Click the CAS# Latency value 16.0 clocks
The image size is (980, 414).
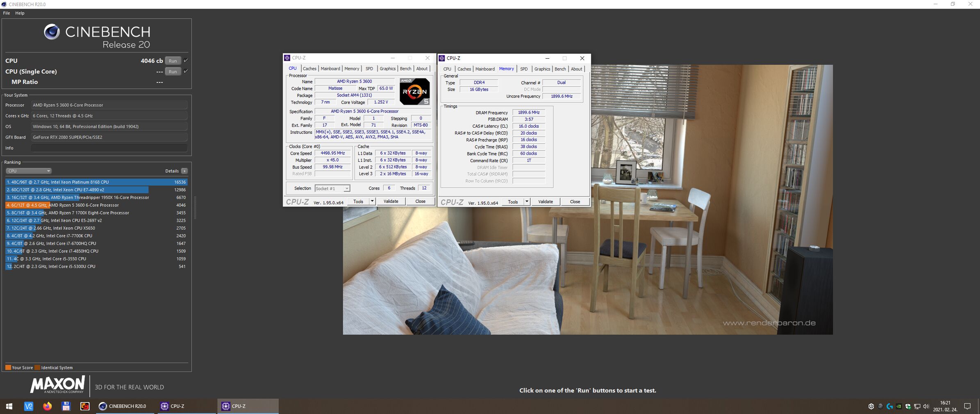tap(529, 126)
